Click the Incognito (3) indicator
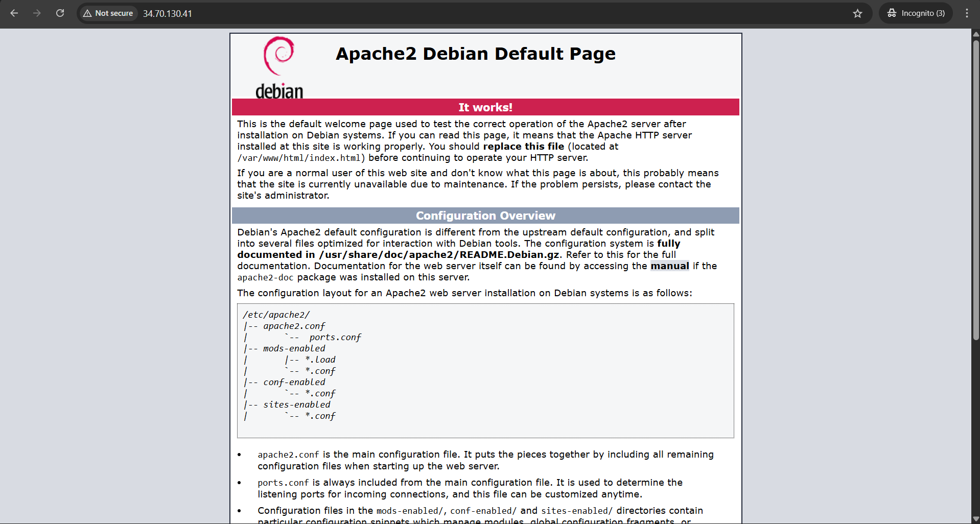 coord(916,13)
